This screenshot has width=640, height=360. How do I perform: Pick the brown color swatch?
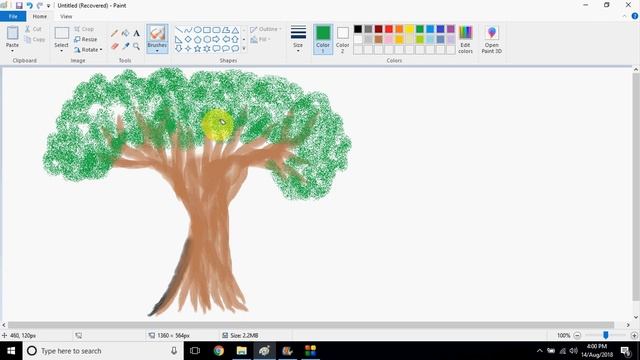tap(379, 39)
